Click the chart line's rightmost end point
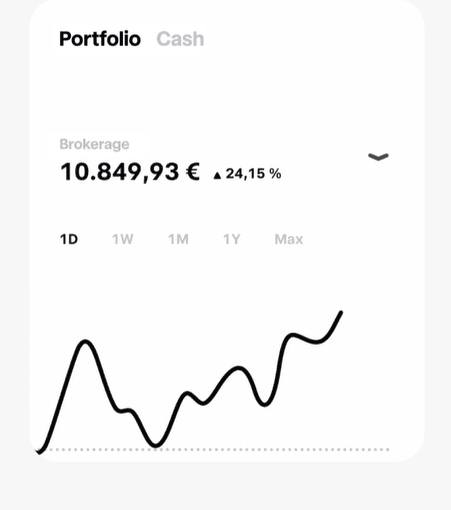This screenshot has height=510, width=451. click(341, 313)
